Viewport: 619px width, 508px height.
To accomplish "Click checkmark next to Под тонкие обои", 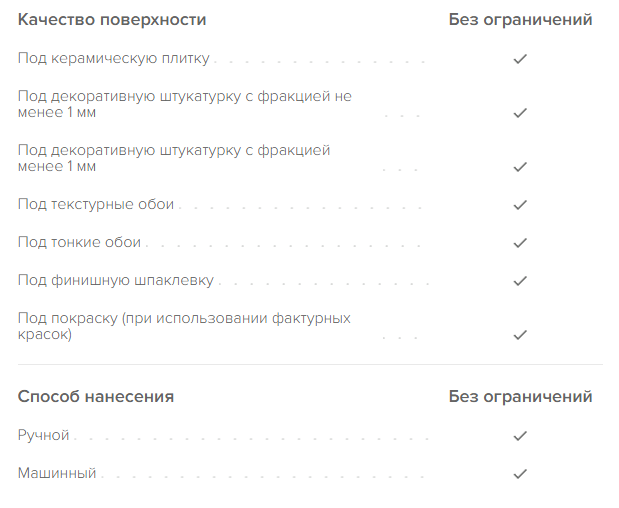I will [x=520, y=243].
